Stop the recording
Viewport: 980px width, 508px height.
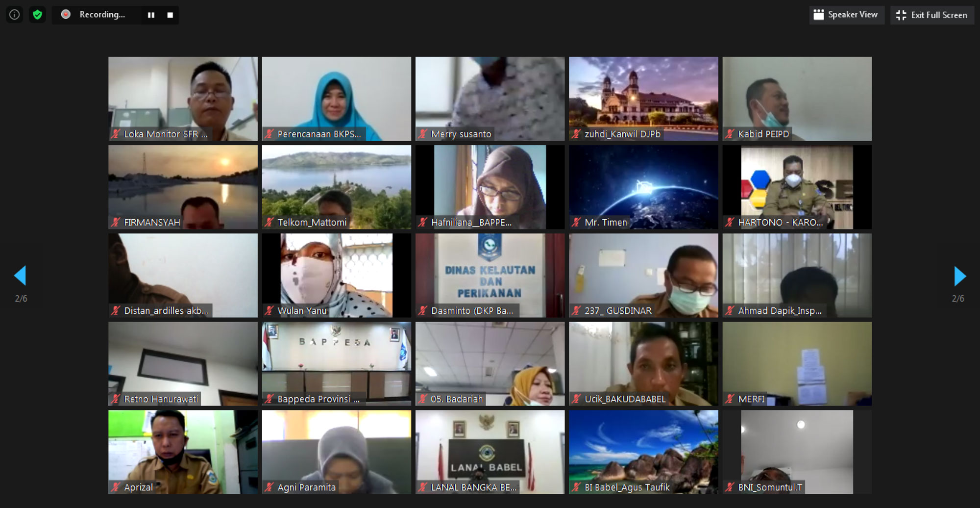(170, 15)
